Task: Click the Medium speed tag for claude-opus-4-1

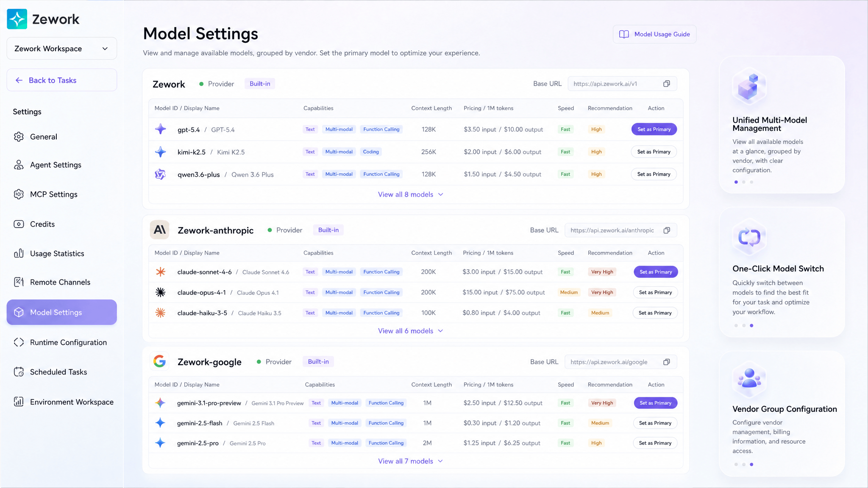Action: (569, 292)
